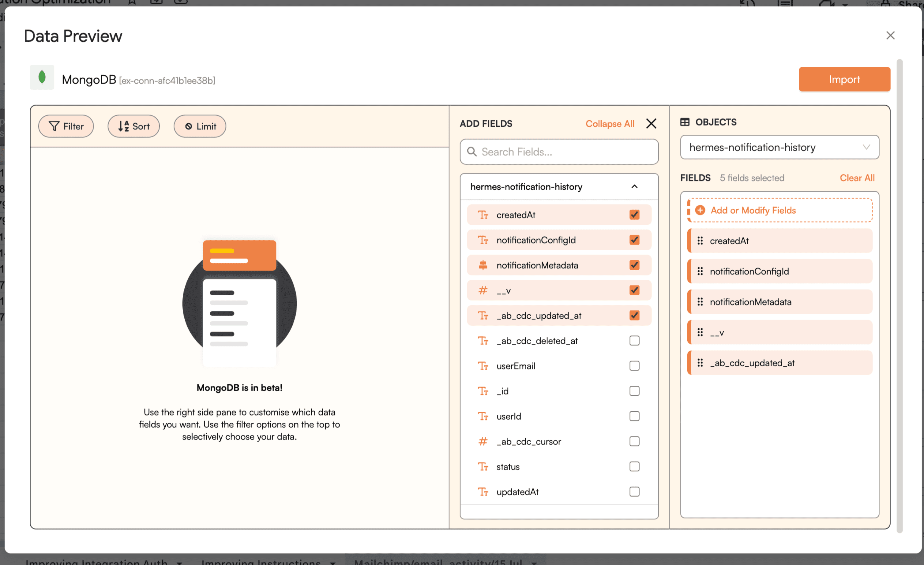Viewport: 924px width, 565px height.
Task: Click the plus icon in Add or Modify Fields
Action: click(700, 210)
